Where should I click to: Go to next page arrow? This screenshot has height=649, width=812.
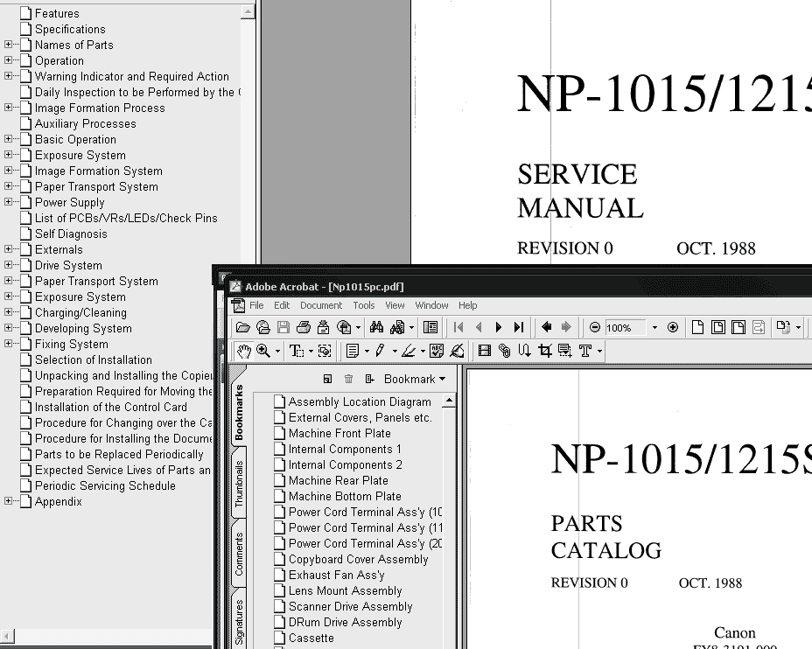point(499,327)
